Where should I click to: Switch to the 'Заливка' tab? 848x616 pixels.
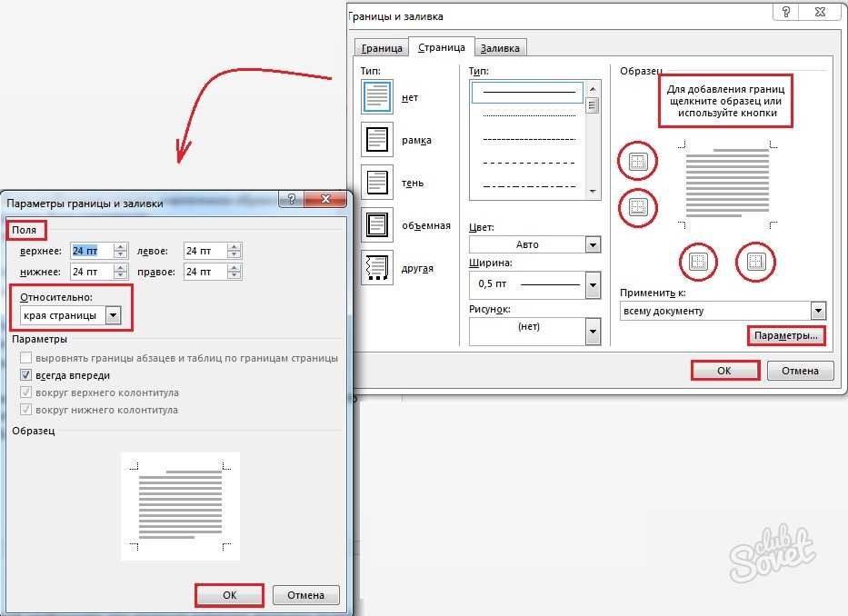click(x=500, y=47)
